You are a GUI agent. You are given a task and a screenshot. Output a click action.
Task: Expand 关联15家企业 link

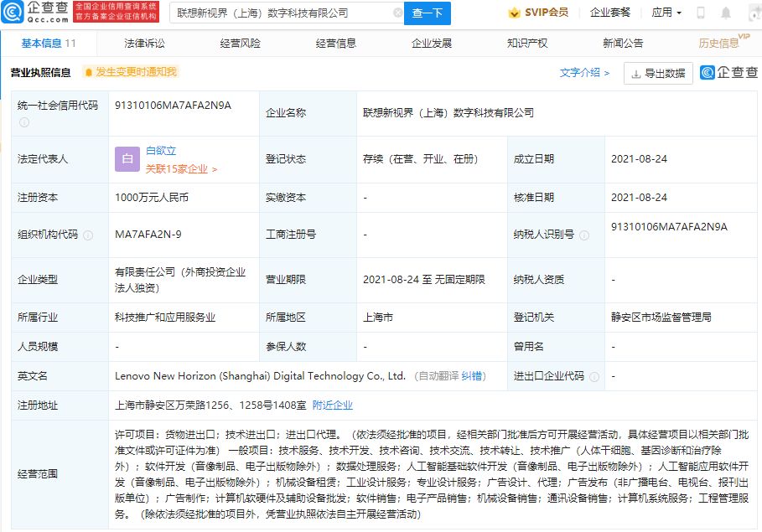181,168
